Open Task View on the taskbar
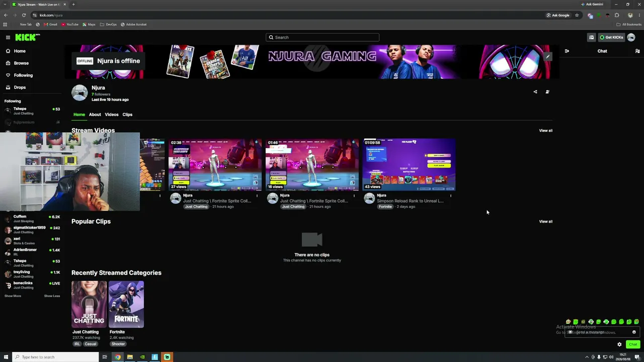Viewport: 644px width, 362px height. pyautogui.click(x=105, y=357)
